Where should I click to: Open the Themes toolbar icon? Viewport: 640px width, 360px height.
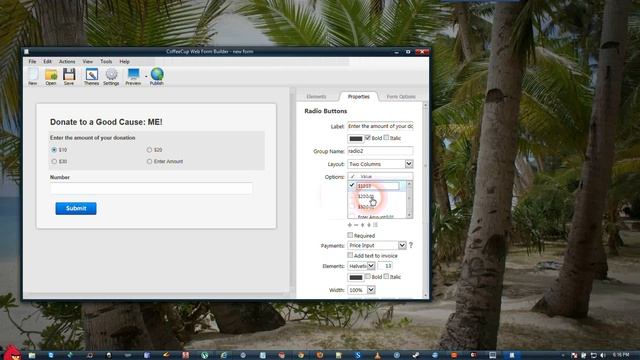point(91,76)
